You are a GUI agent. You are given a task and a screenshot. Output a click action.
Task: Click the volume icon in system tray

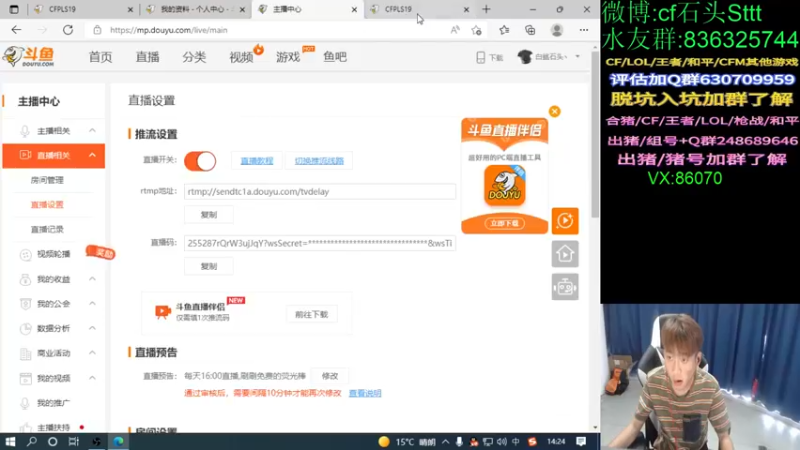tap(502, 442)
